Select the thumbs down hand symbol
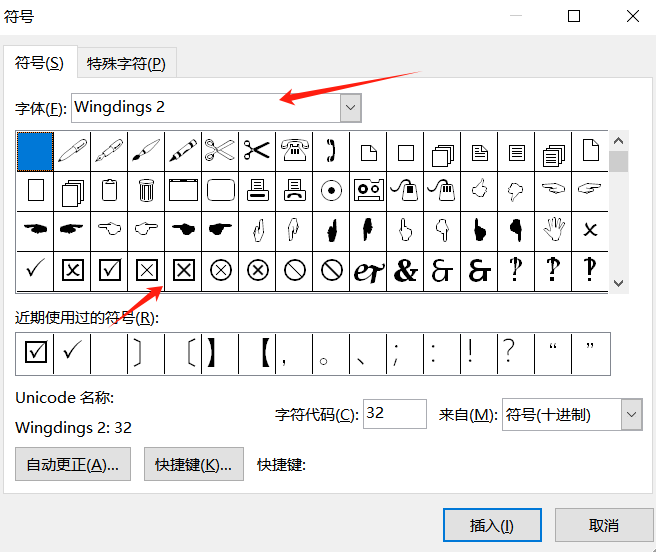The width and height of the screenshot is (656, 552). [516, 191]
